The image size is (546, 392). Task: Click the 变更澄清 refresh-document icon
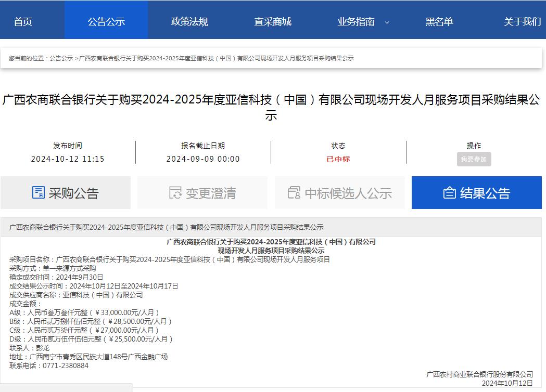[x=175, y=193]
